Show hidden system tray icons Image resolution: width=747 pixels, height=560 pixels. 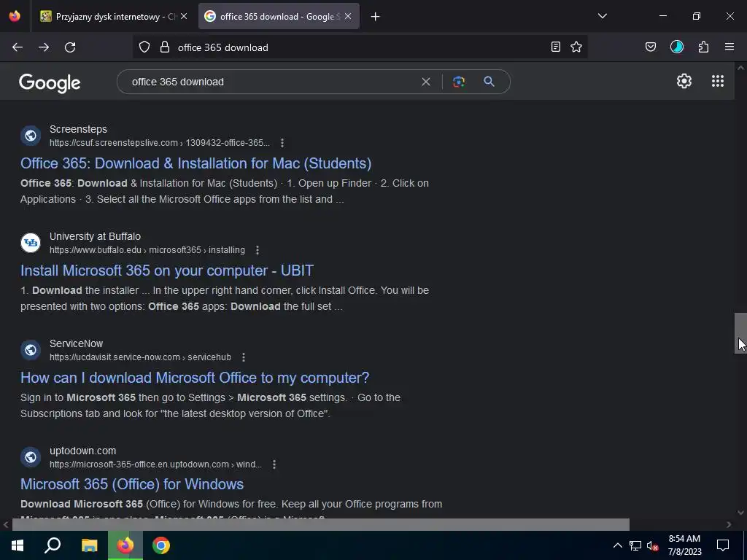pos(617,545)
